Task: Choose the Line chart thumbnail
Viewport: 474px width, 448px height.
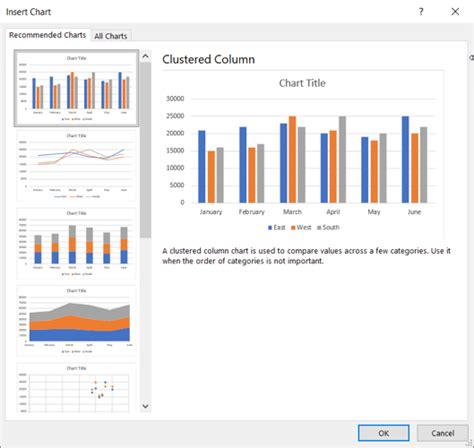Action: pos(76,166)
